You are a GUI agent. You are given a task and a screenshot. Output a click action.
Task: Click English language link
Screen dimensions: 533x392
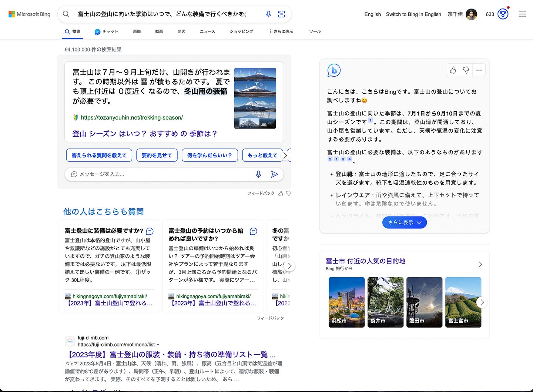[372, 14]
